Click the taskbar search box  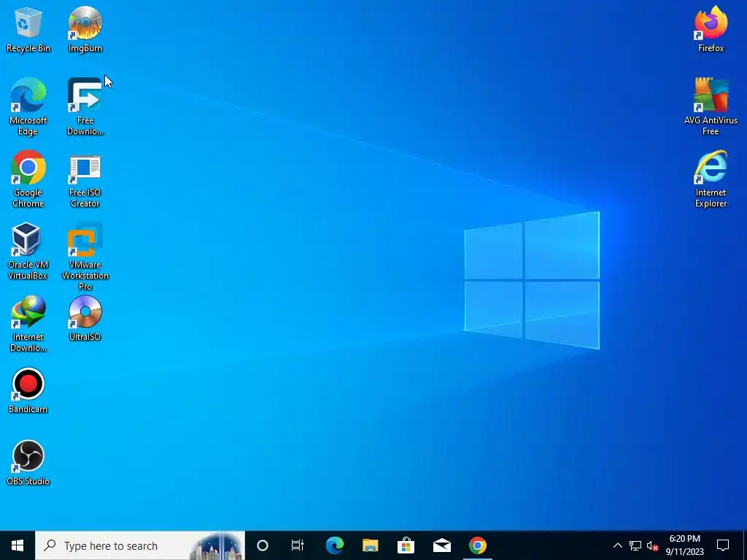click(140, 545)
